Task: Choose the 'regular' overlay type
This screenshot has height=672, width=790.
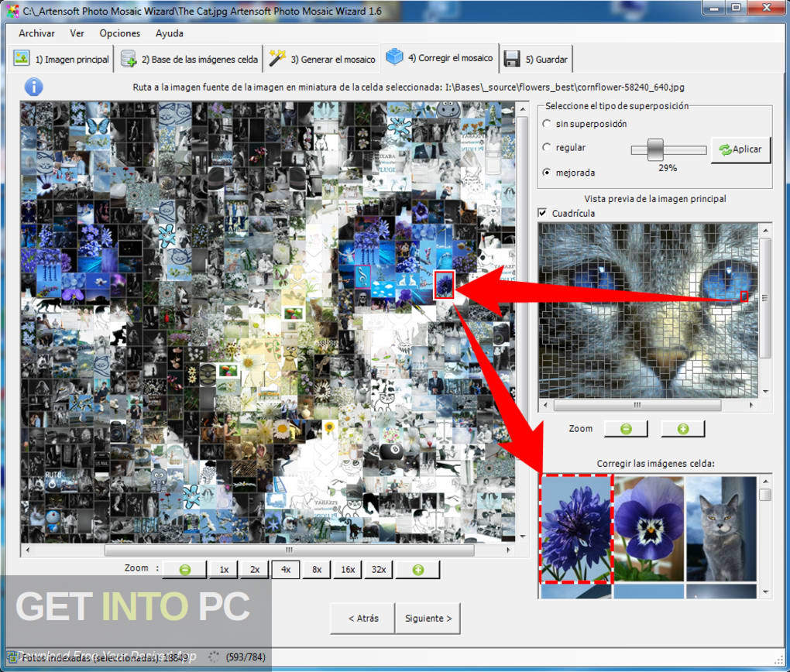Action: click(x=548, y=148)
